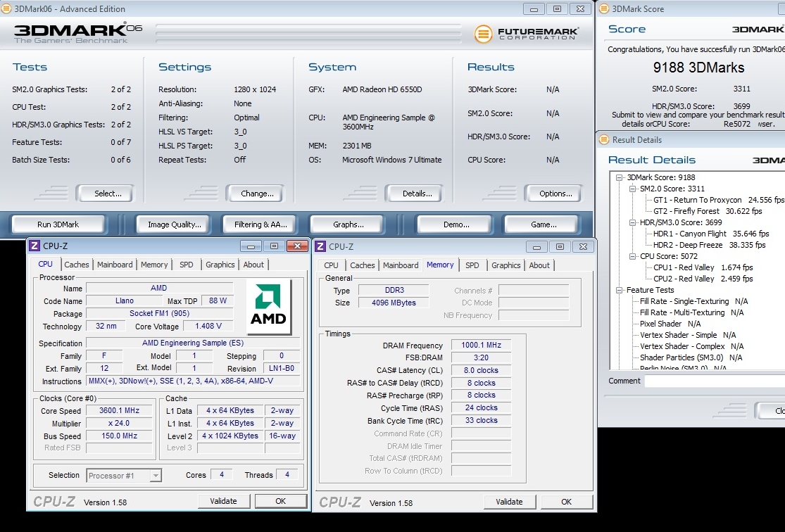The height and width of the screenshot is (532, 785).
Task: Click the Change... settings button
Action: pyautogui.click(x=255, y=194)
